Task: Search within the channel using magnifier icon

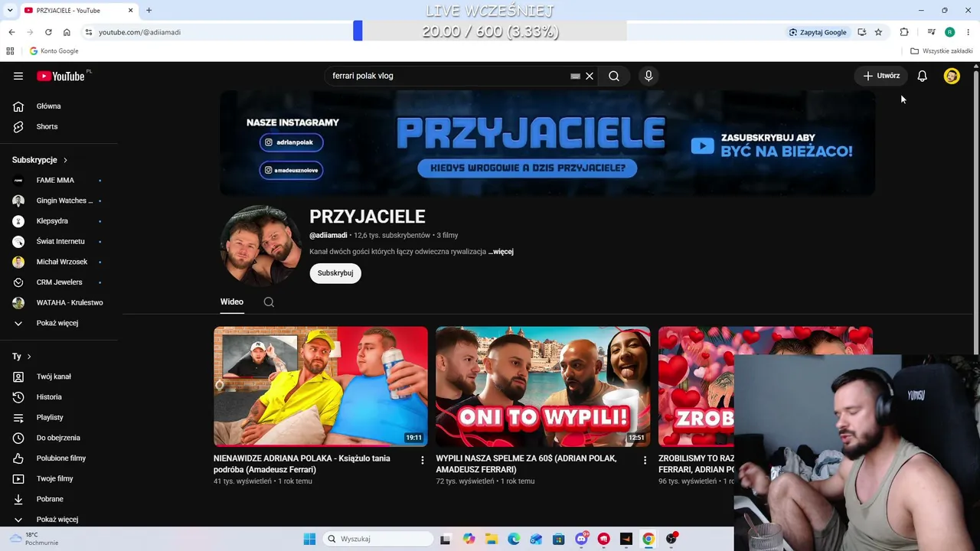Action: click(x=269, y=302)
